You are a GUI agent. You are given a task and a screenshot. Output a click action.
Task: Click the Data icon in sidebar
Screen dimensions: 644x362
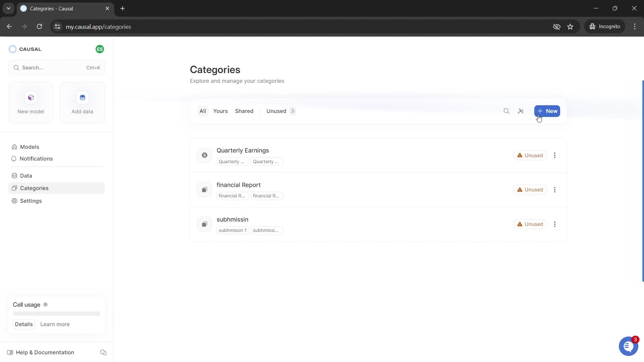[x=15, y=176]
